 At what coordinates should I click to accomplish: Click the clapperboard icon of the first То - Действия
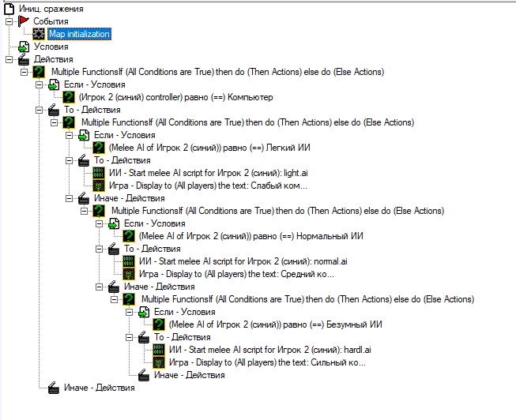tap(54, 110)
